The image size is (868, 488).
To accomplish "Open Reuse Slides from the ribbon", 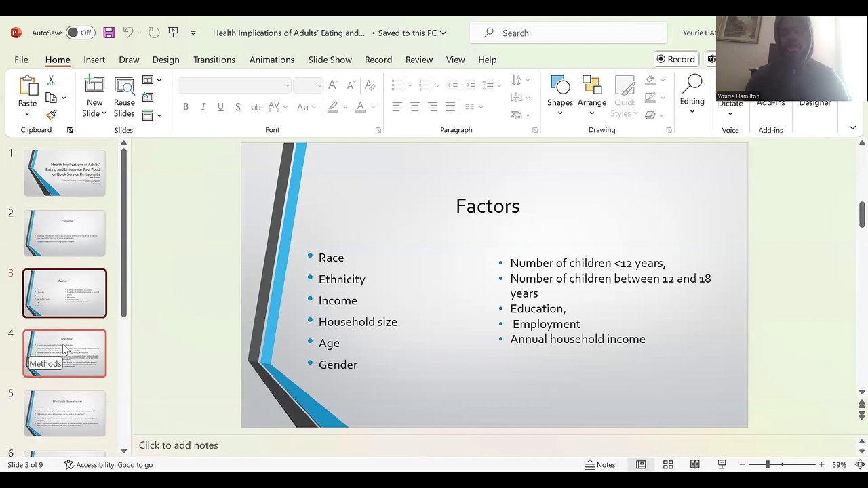I will [124, 97].
